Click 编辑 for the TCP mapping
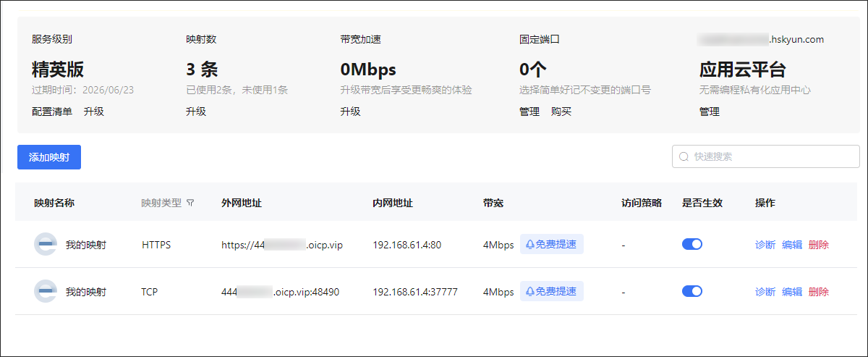This screenshot has height=357, width=868. click(x=792, y=292)
